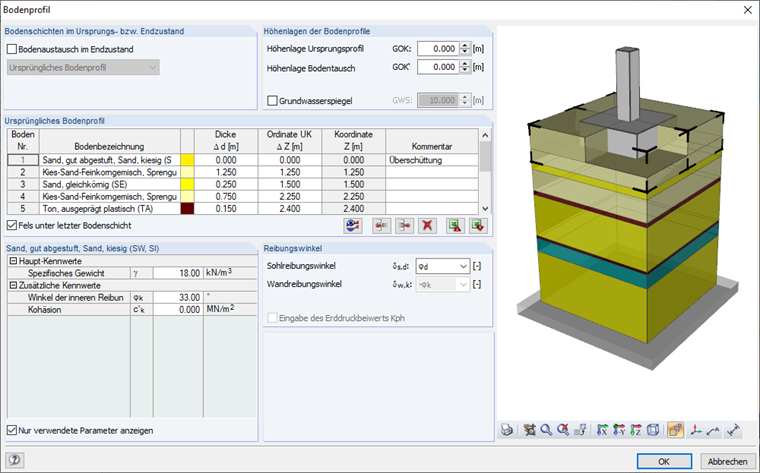Collapse the Zusätzliche Kennwerte group
Screen dimensions: 760x473
point(13,285)
